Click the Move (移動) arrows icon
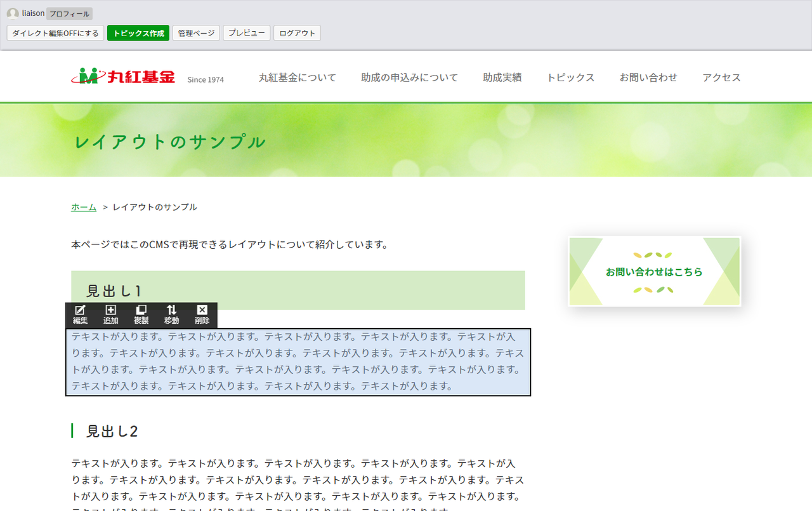The width and height of the screenshot is (812, 511). (x=171, y=310)
